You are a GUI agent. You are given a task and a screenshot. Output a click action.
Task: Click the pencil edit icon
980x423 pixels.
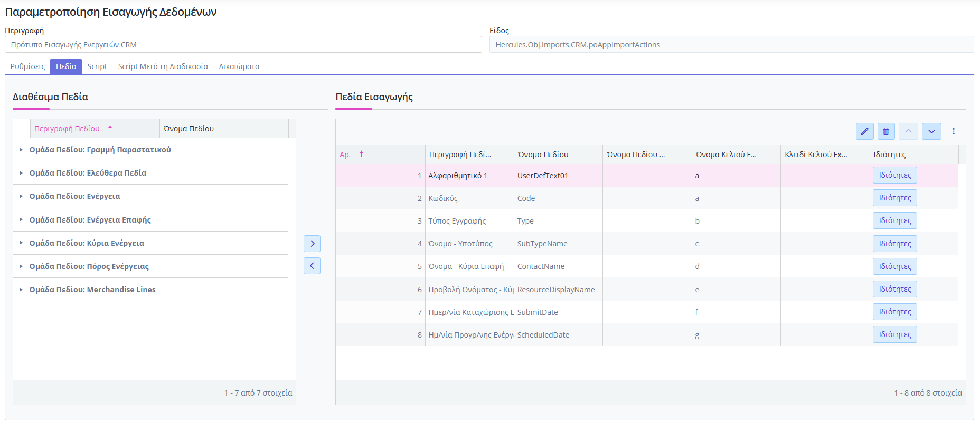(x=865, y=131)
